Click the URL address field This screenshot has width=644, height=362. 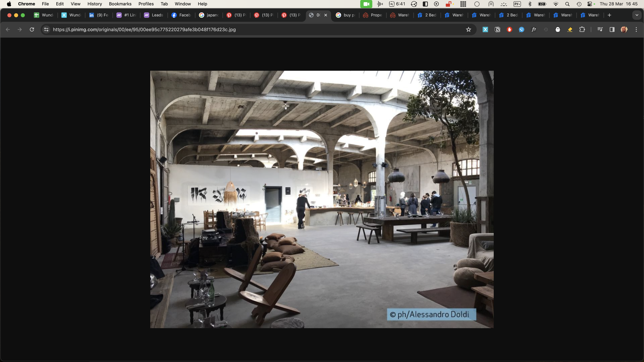click(x=250, y=29)
